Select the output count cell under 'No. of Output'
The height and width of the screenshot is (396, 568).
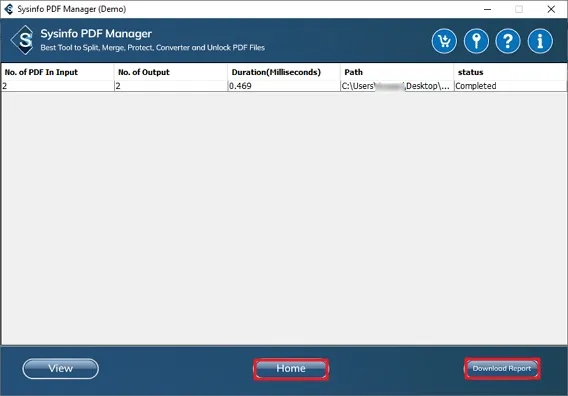pos(171,86)
